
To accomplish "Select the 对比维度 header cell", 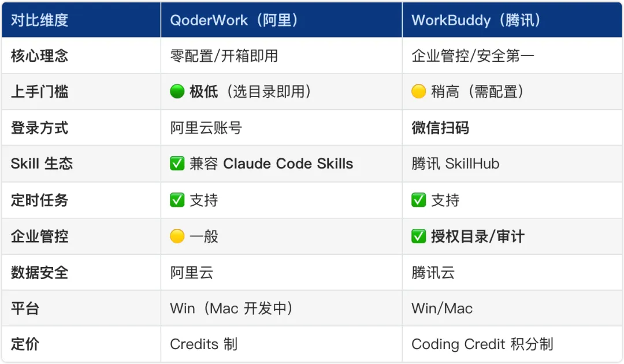I will [81, 20].
